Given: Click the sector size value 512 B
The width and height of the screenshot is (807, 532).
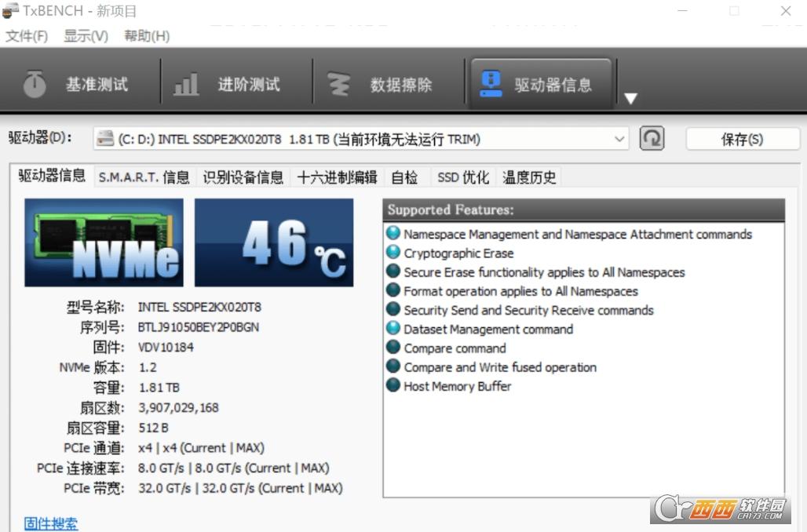Looking at the screenshot, I should 153,428.
